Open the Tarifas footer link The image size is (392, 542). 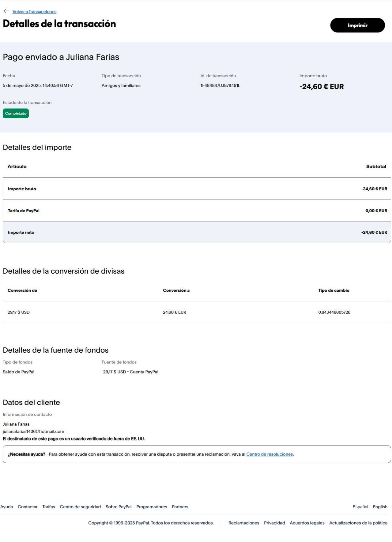point(49,507)
